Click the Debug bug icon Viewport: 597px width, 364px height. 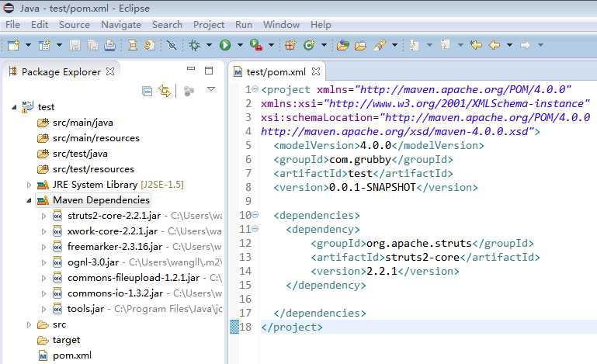(194, 45)
